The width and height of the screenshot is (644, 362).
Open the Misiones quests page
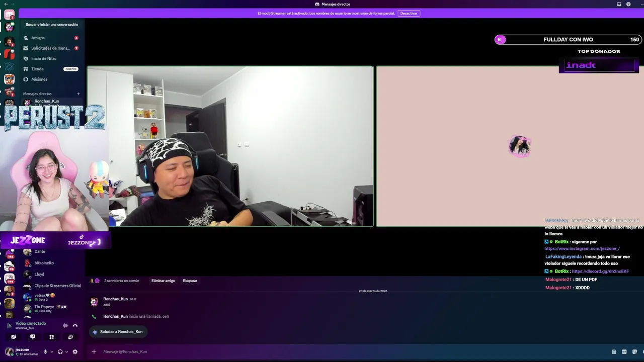pyautogui.click(x=50, y=79)
